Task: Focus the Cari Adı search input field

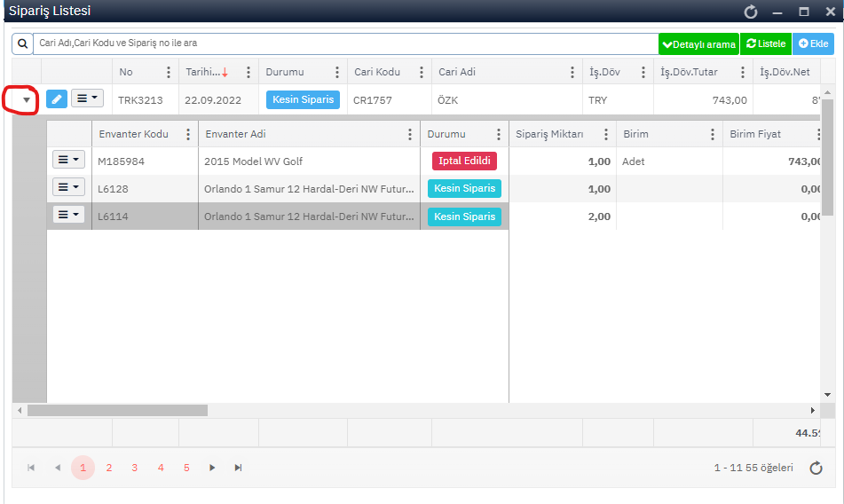Action: pos(346,43)
